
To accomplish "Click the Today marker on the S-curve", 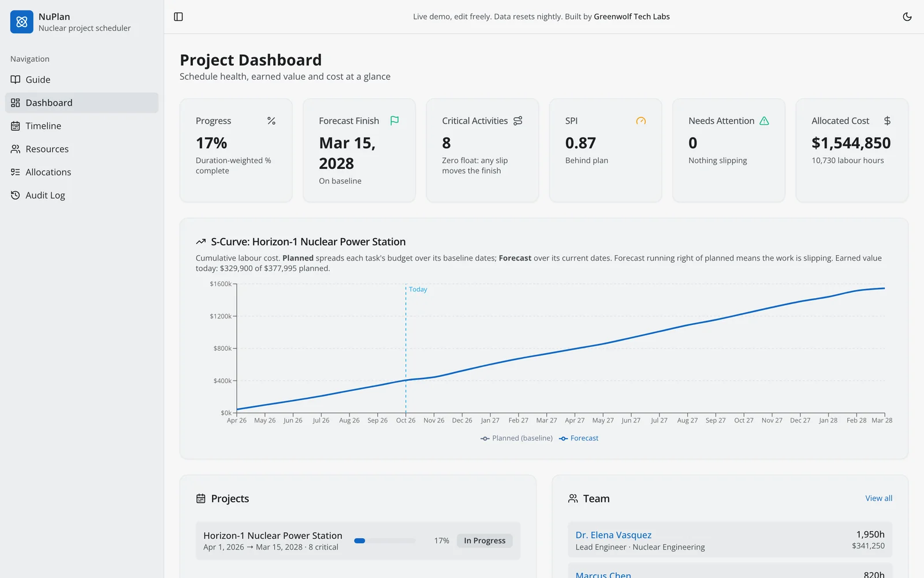I will click(418, 290).
